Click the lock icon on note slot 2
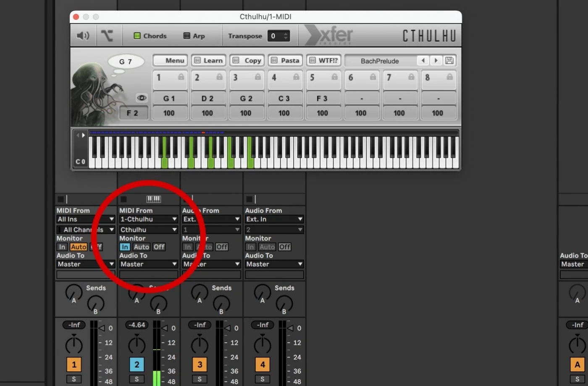 219,77
